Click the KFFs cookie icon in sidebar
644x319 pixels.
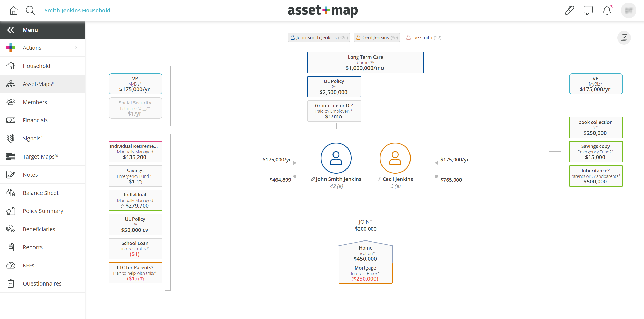(11, 265)
